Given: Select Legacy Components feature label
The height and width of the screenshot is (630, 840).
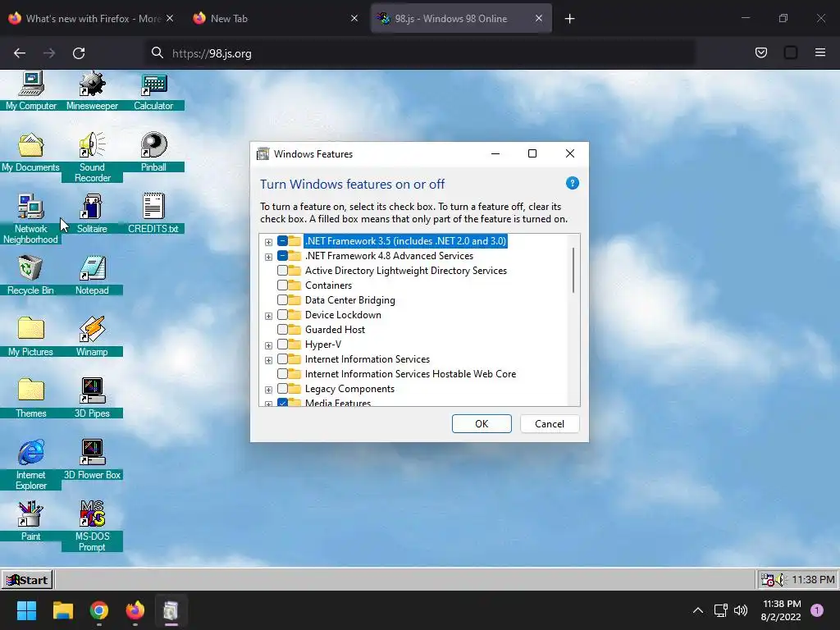Looking at the screenshot, I should pos(349,389).
